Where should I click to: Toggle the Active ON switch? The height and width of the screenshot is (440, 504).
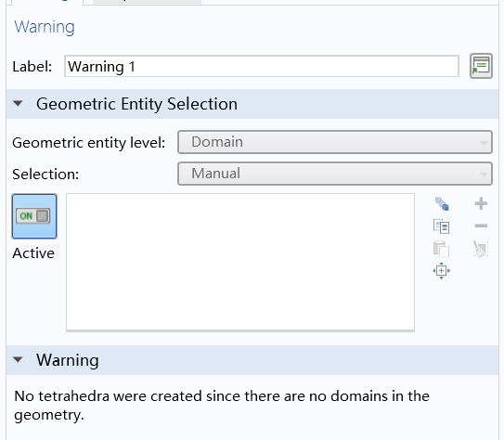coord(34,216)
